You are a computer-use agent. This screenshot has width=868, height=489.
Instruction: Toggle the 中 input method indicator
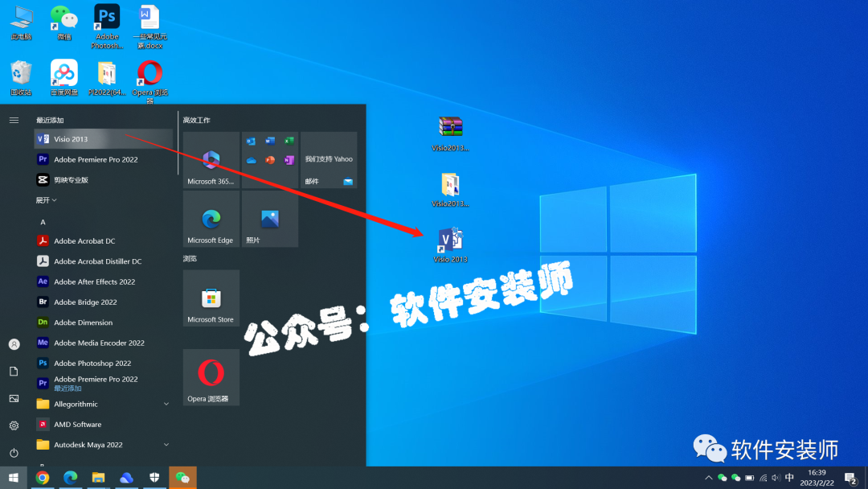coord(789,478)
